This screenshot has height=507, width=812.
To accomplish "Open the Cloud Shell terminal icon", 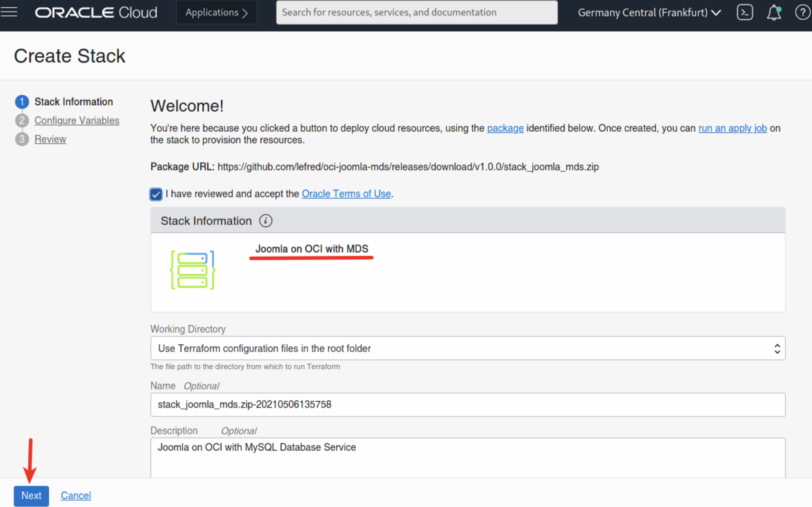I will (x=744, y=13).
